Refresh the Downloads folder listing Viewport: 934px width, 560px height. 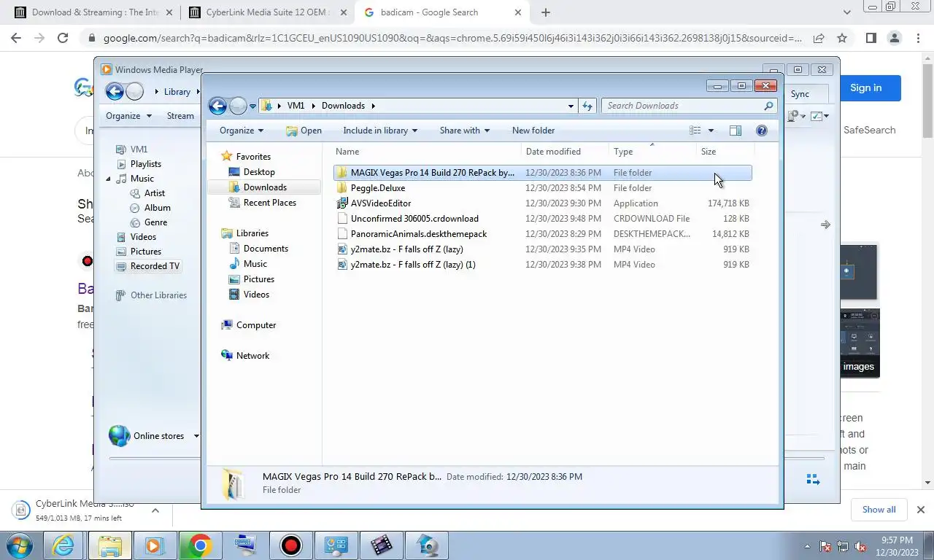point(587,106)
